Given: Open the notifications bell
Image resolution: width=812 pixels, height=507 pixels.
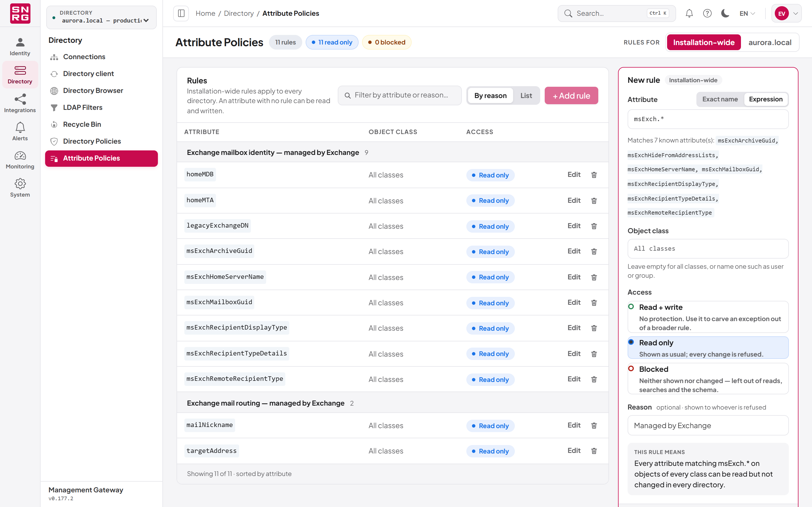Looking at the screenshot, I should [689, 14].
